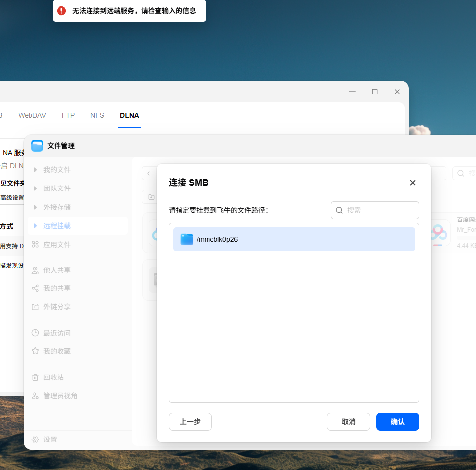The width and height of the screenshot is (476, 470).
Task: Click the 应用文件 grid icon
Action: [x=35, y=244]
